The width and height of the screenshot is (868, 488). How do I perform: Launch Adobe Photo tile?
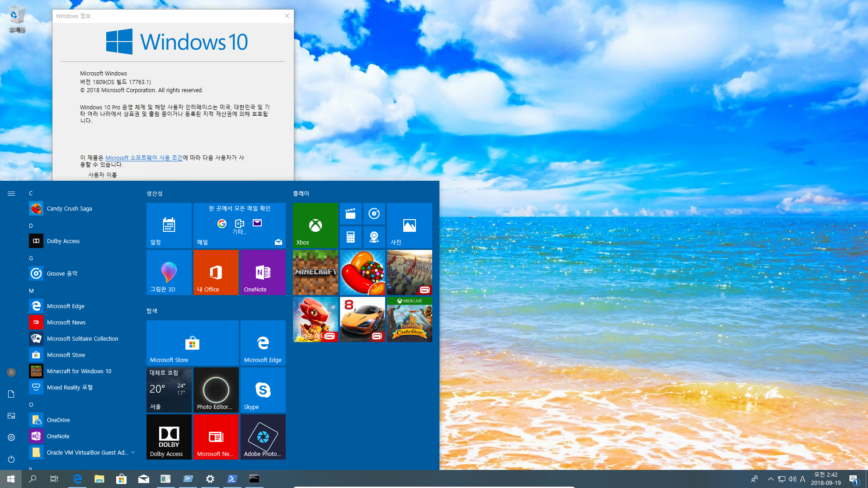[x=263, y=437]
